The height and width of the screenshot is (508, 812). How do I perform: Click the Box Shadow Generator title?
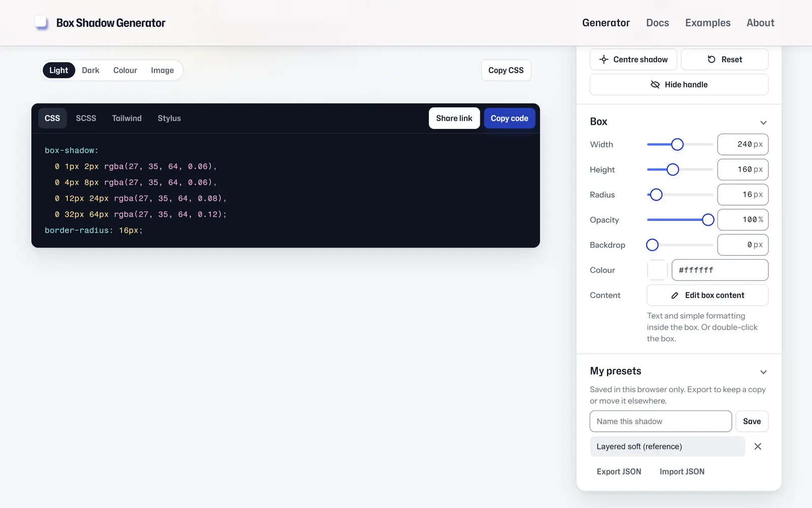click(x=111, y=23)
